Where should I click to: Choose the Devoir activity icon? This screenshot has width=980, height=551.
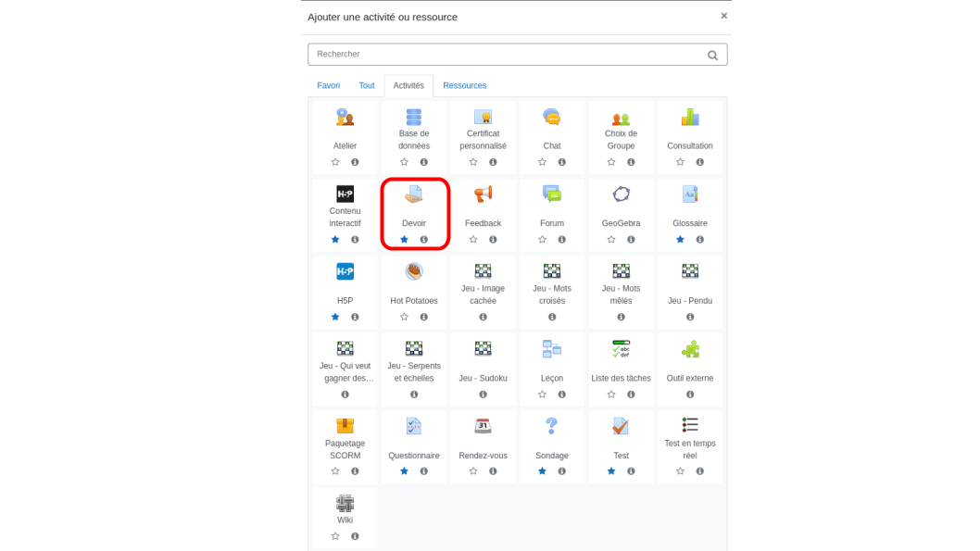coord(414,194)
